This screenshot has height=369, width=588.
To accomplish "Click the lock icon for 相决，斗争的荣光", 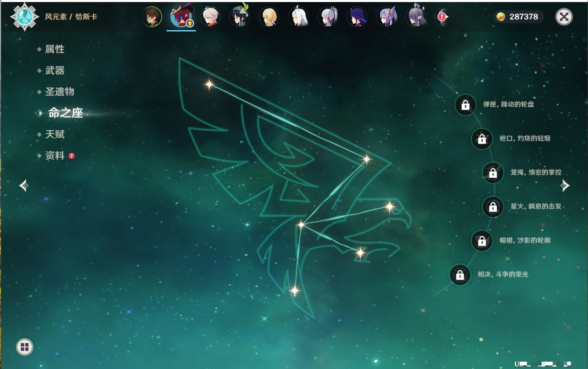I will (x=460, y=275).
